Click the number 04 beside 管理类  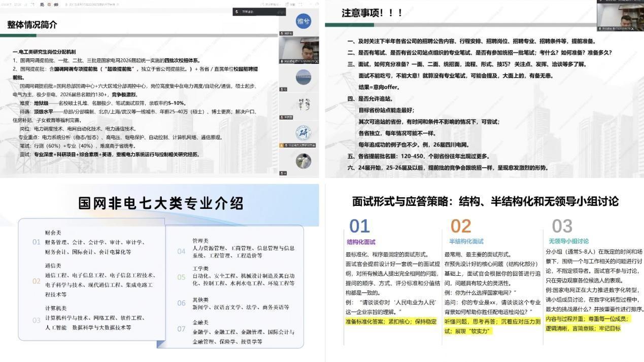(x=181, y=251)
